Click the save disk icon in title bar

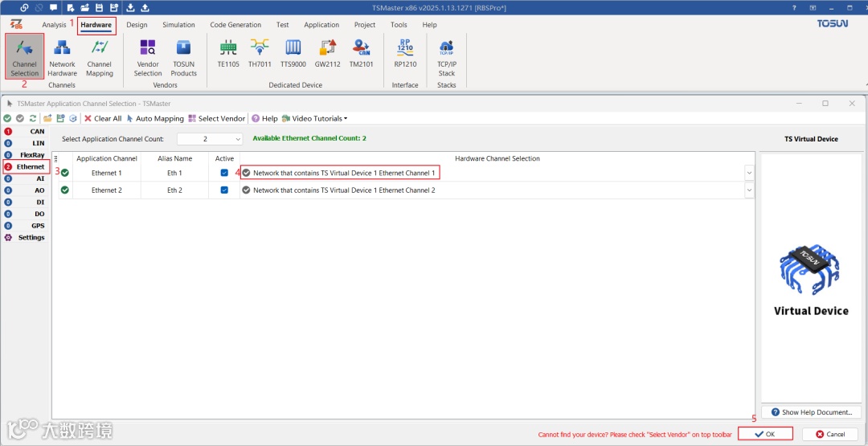pos(99,8)
